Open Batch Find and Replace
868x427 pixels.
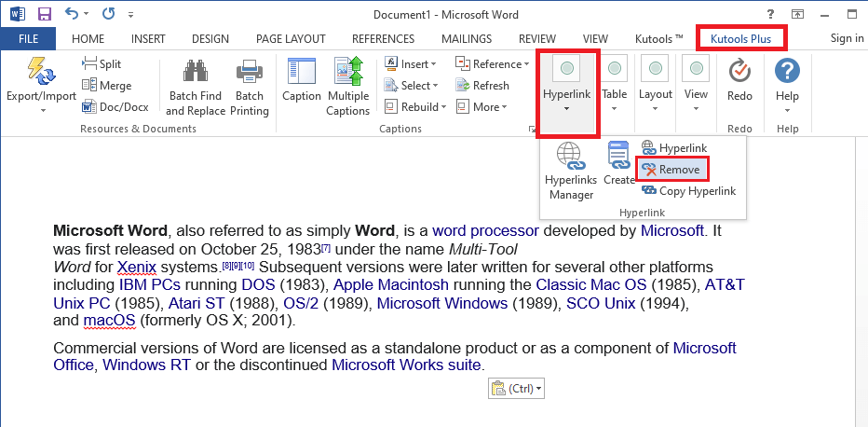(x=196, y=85)
